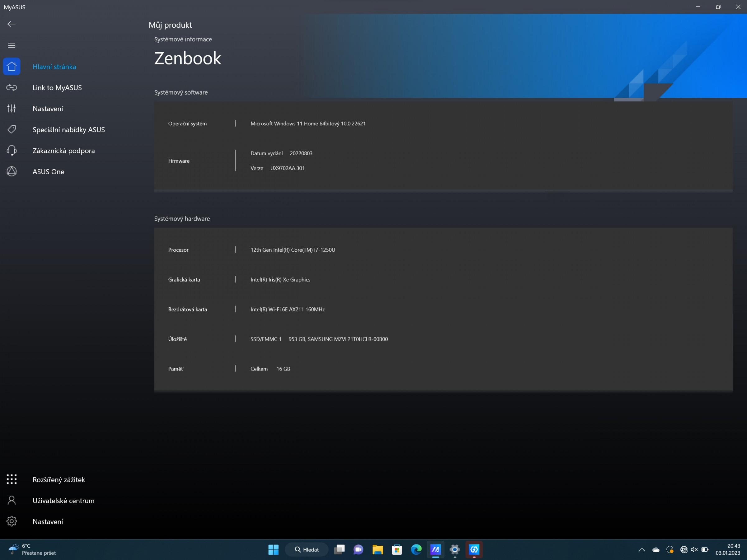Screen dimensions: 747x560
Task: Open Uživatelské centrum menu item
Action: tap(63, 501)
